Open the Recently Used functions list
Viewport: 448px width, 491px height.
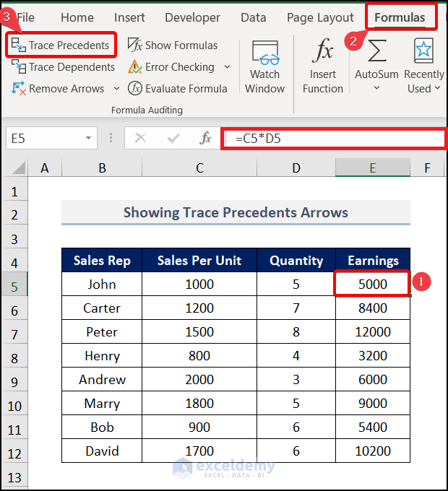tap(424, 66)
